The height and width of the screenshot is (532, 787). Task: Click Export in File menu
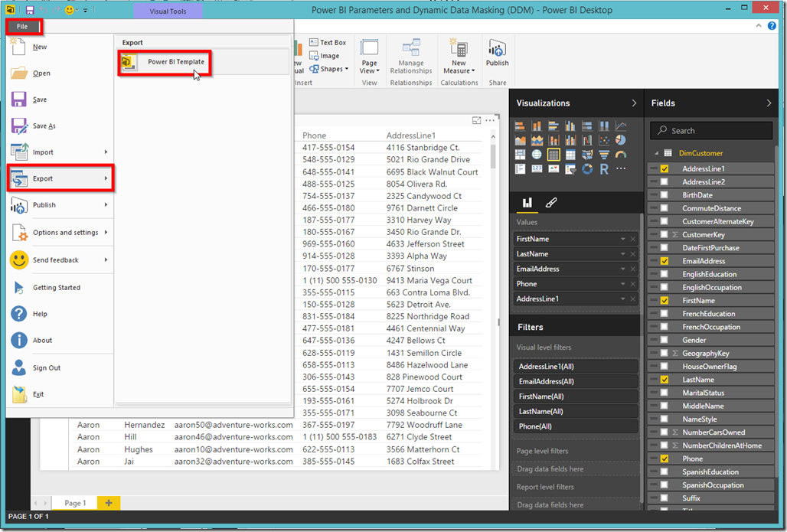click(60, 178)
